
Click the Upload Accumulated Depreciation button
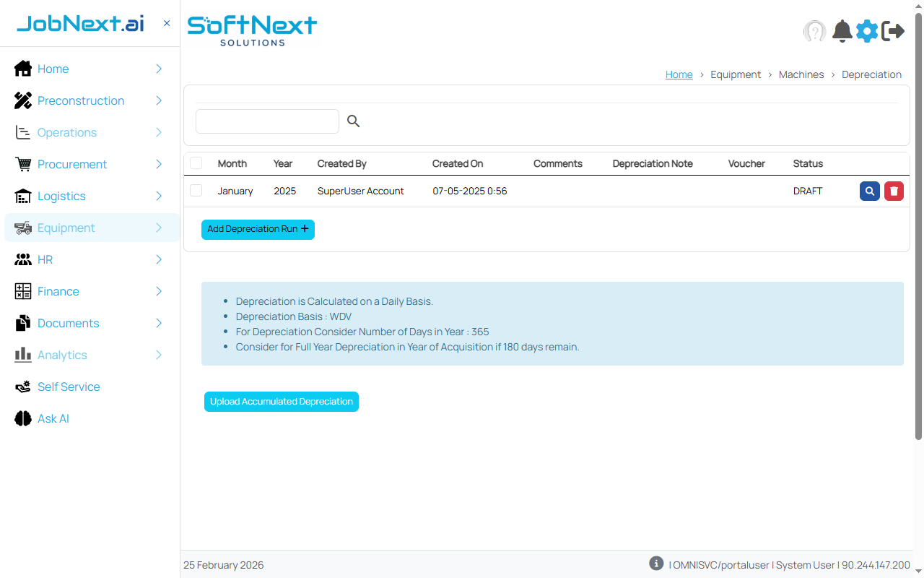pos(281,402)
